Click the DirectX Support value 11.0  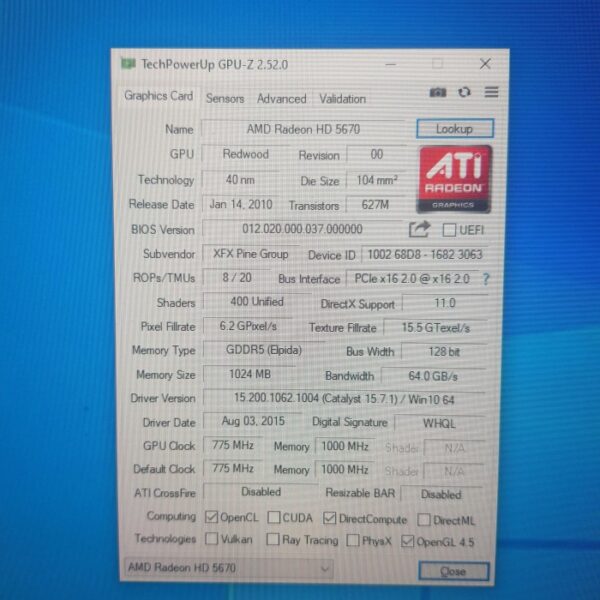pyautogui.click(x=445, y=303)
